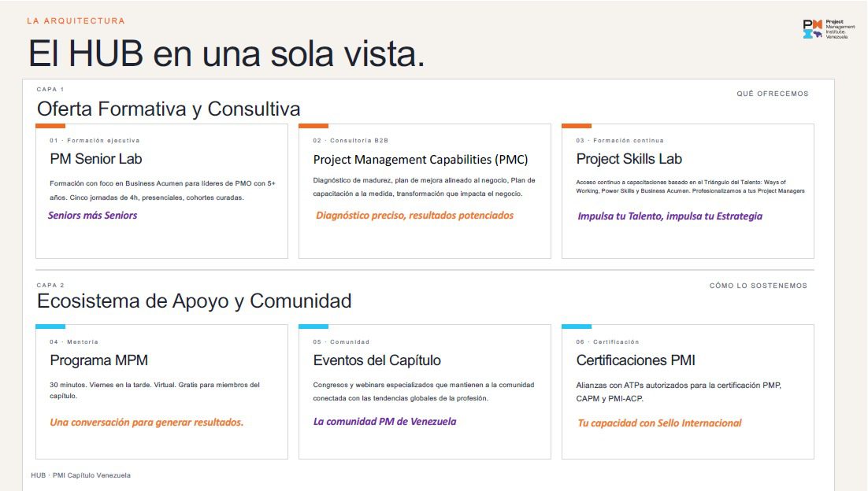This screenshot has width=868, height=491.
Task: Click the title 'El HUB en una sola vista.'
Action: (226, 54)
